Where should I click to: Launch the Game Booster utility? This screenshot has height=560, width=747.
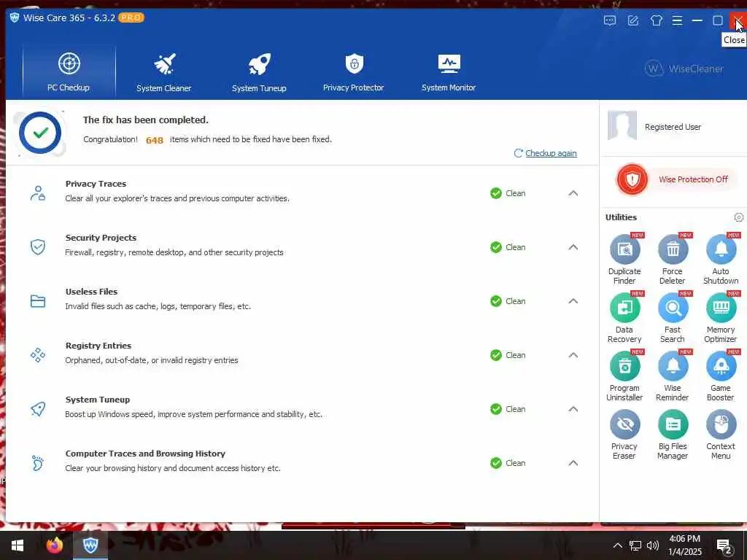[721, 377]
